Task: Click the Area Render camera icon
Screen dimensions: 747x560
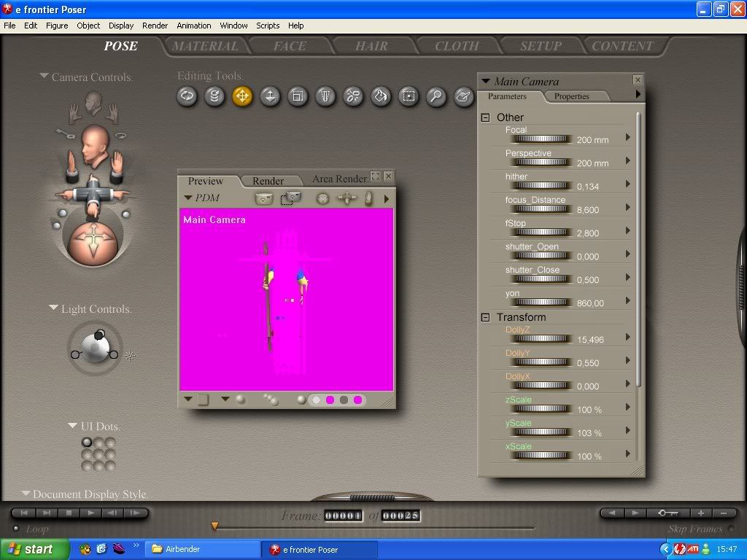Action: tap(291, 198)
